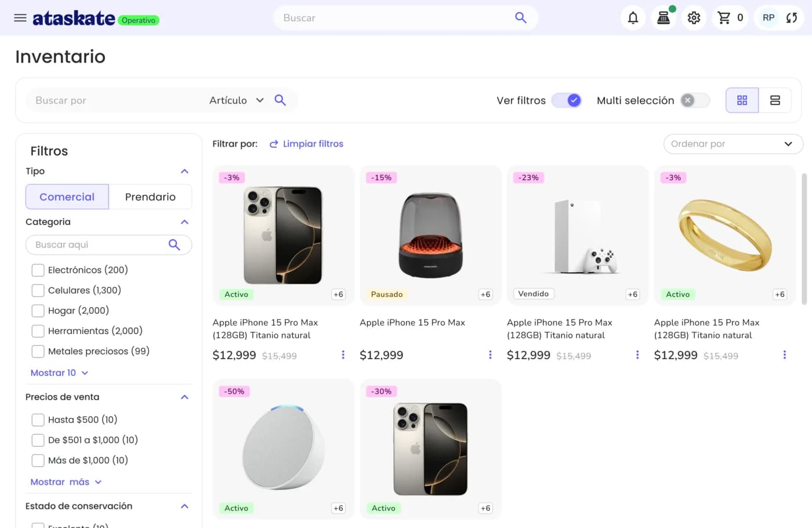This screenshot has height=528, width=812.
Task: Open the cash register icon
Action: (x=664, y=18)
